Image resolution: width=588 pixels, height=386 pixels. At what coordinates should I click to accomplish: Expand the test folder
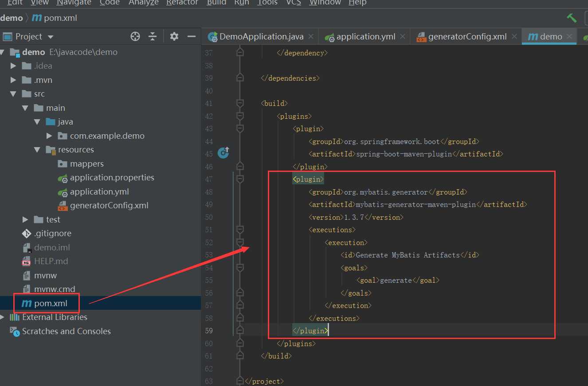(x=25, y=220)
